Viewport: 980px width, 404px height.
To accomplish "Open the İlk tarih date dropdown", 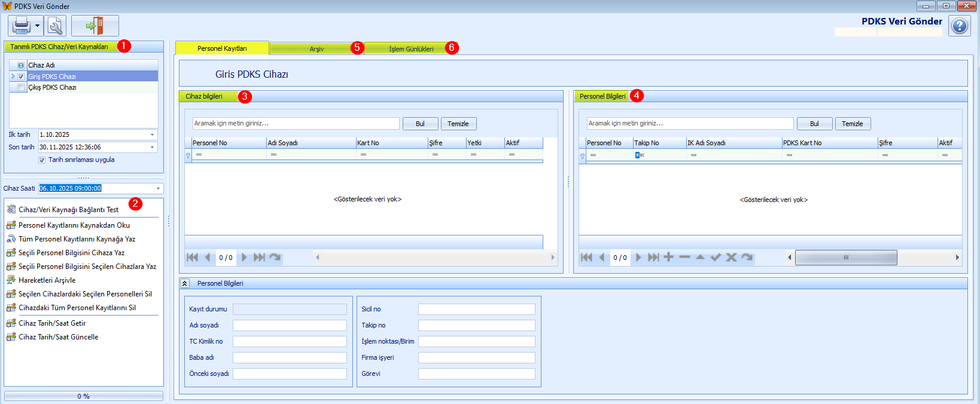I will 152,135.
